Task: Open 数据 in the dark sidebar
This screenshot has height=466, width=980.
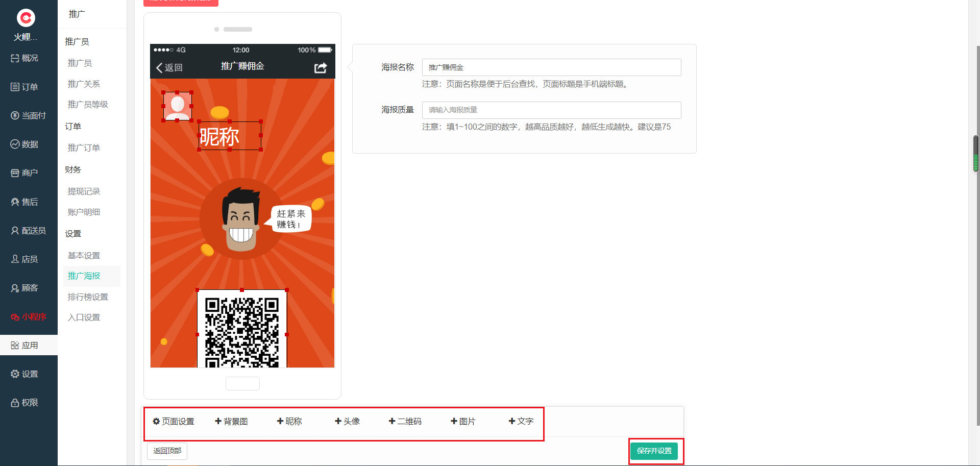Action: (x=24, y=144)
